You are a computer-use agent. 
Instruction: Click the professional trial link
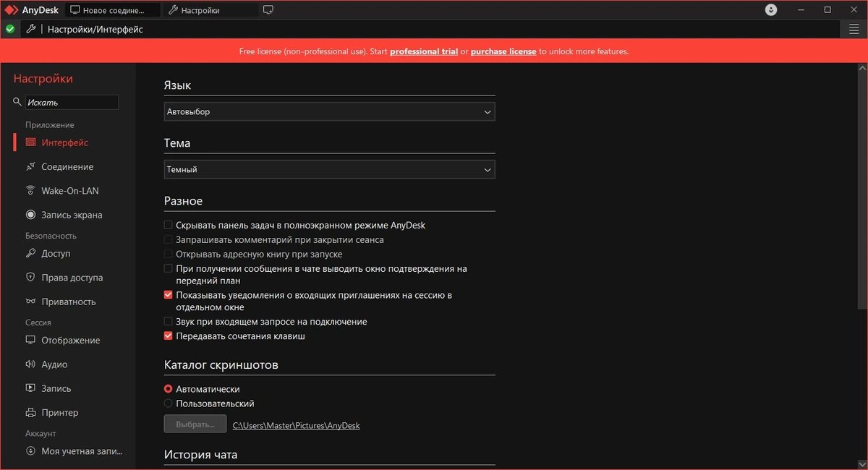pyautogui.click(x=424, y=51)
